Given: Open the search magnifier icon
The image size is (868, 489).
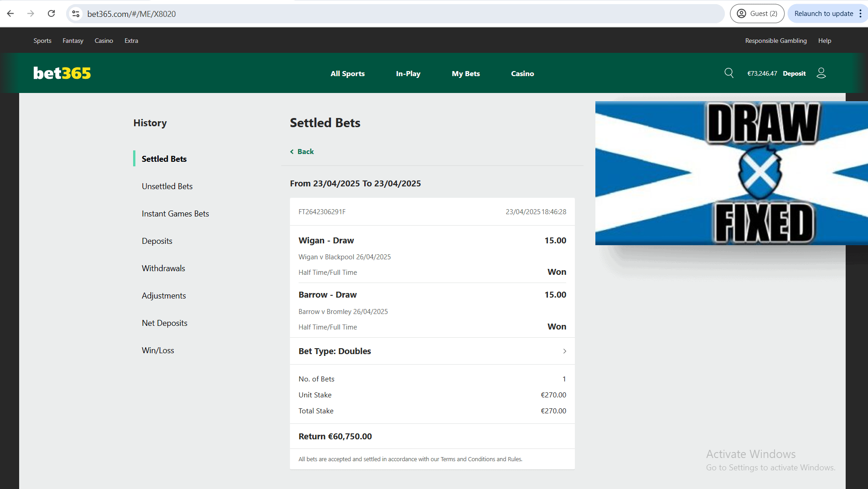Looking at the screenshot, I should click(729, 73).
